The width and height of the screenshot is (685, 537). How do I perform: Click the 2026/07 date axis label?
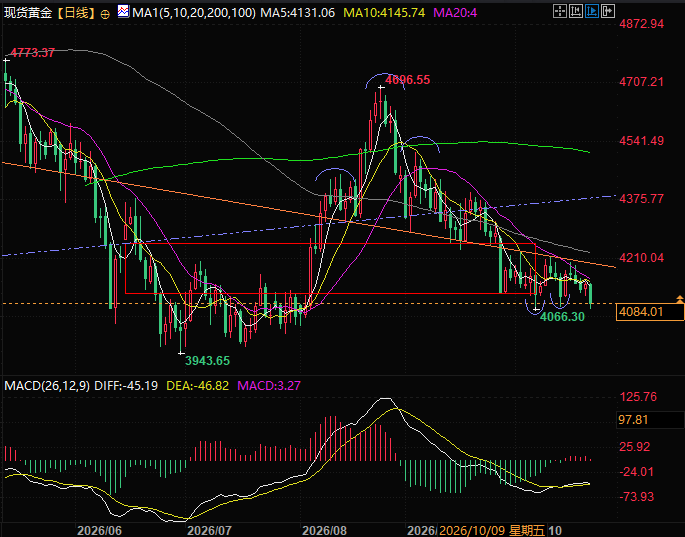[209, 530]
